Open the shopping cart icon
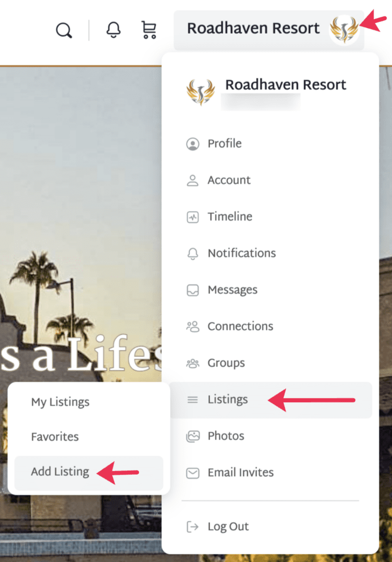This screenshot has height=562, width=392. click(x=149, y=30)
